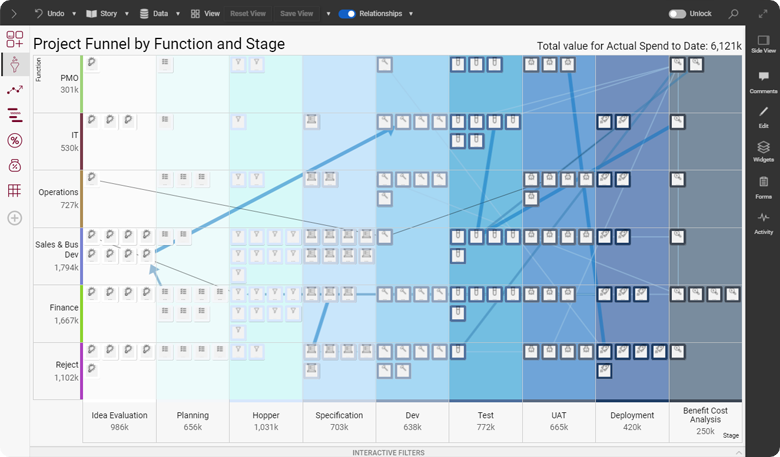
Task: Open the Widgets panel
Action: pos(763,150)
